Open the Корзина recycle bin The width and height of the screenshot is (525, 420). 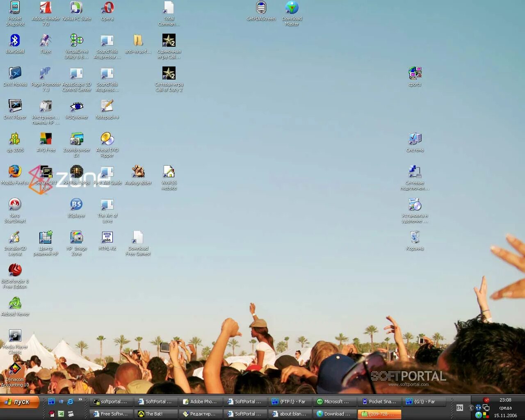click(x=415, y=241)
